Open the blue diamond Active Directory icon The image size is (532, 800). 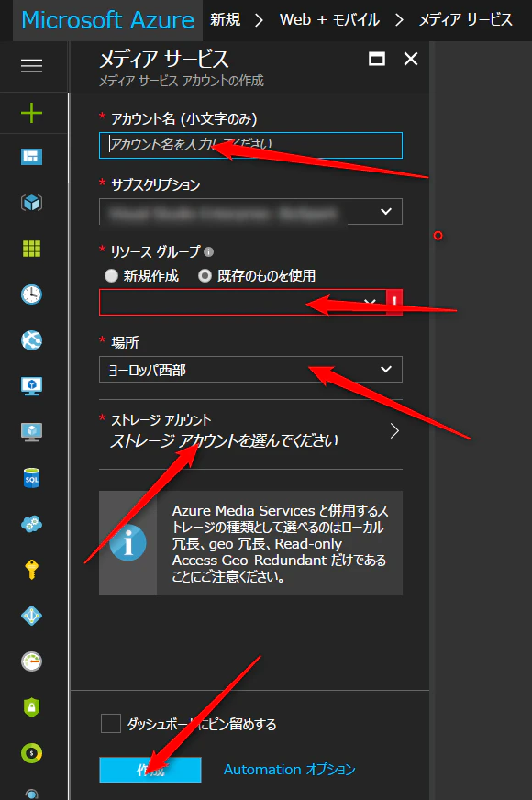click(x=31, y=616)
